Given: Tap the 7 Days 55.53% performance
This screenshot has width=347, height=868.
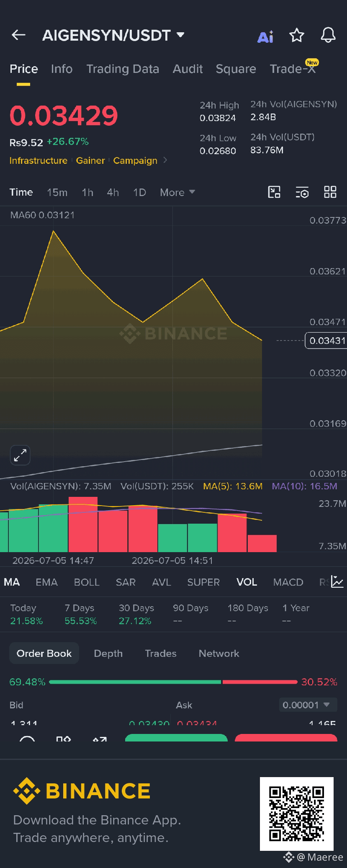Looking at the screenshot, I should click(80, 614).
